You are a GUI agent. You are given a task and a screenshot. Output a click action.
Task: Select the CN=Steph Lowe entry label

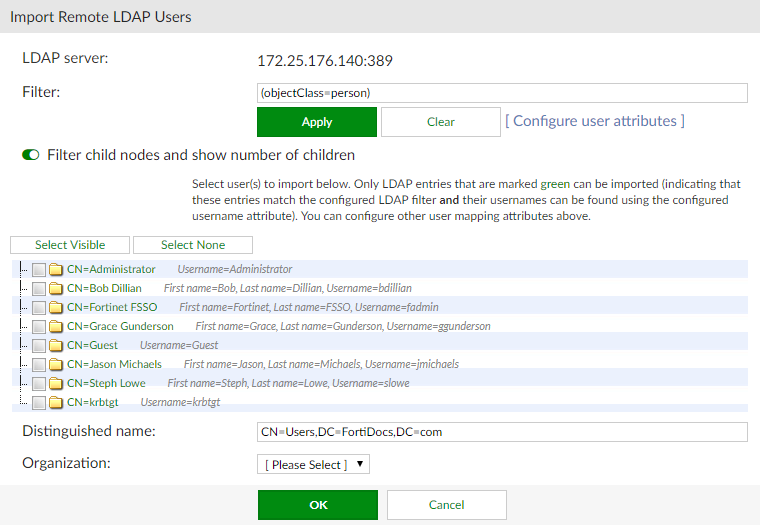(x=106, y=383)
